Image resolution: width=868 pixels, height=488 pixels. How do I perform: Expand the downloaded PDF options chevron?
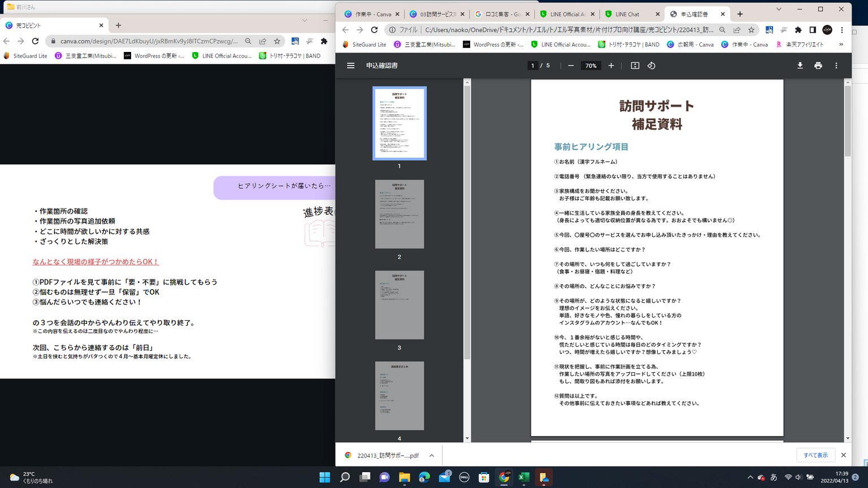432,455
